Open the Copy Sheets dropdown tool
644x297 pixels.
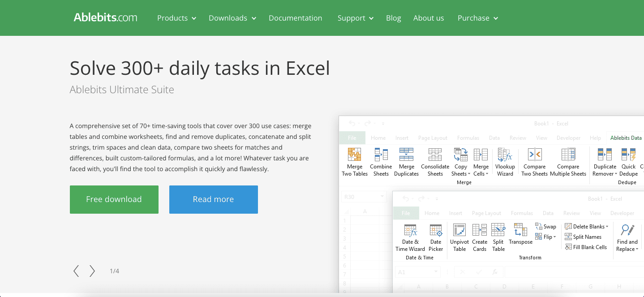(x=461, y=162)
